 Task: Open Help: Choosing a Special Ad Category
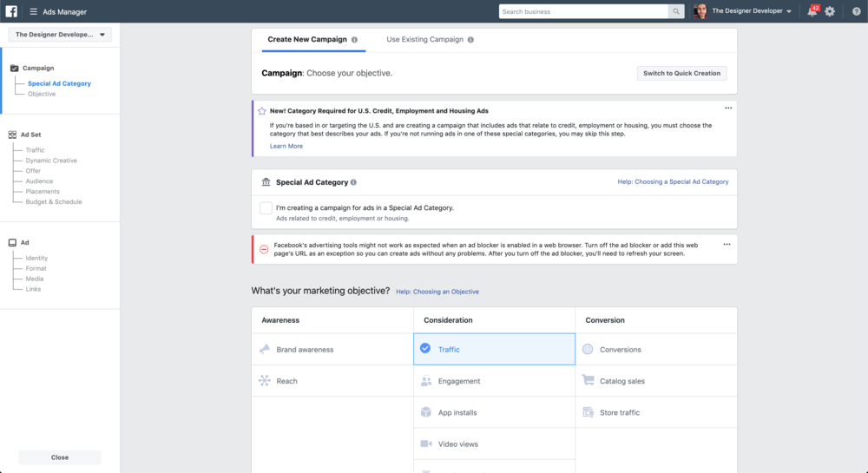[674, 181]
